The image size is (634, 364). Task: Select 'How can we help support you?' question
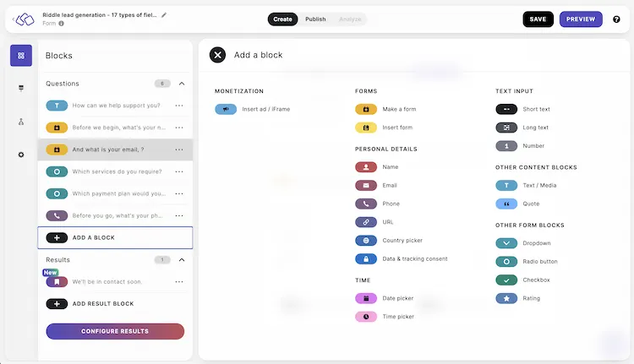click(x=115, y=106)
